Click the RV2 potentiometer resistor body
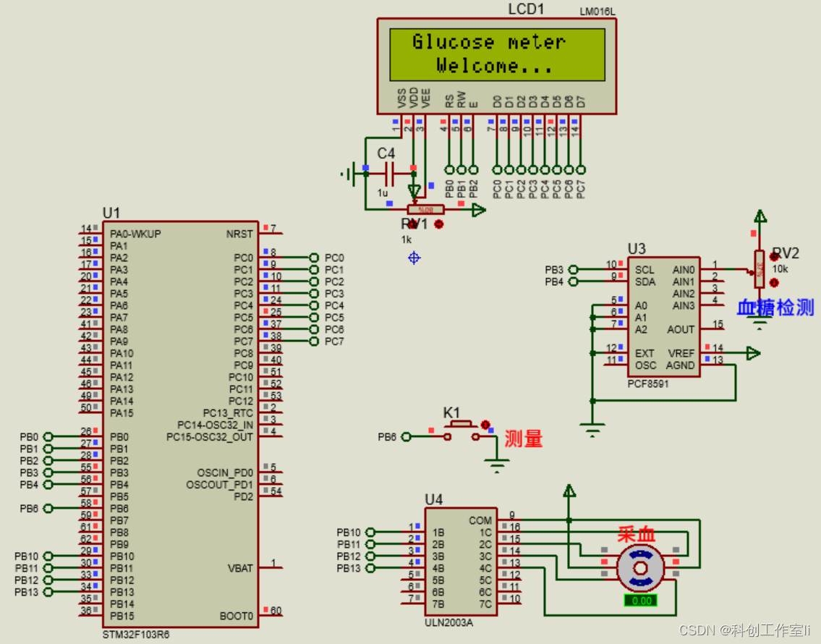 (760, 269)
